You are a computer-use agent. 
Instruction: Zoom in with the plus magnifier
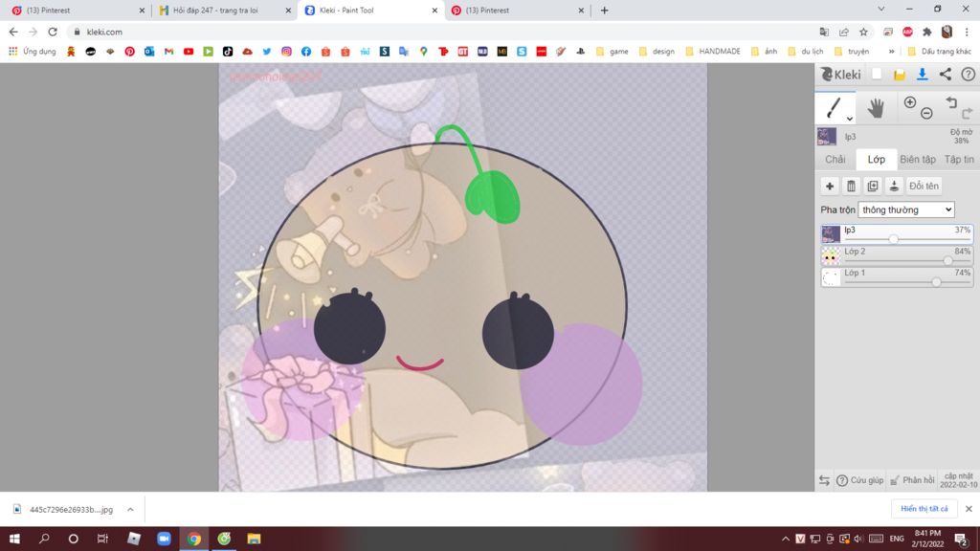[x=910, y=102]
